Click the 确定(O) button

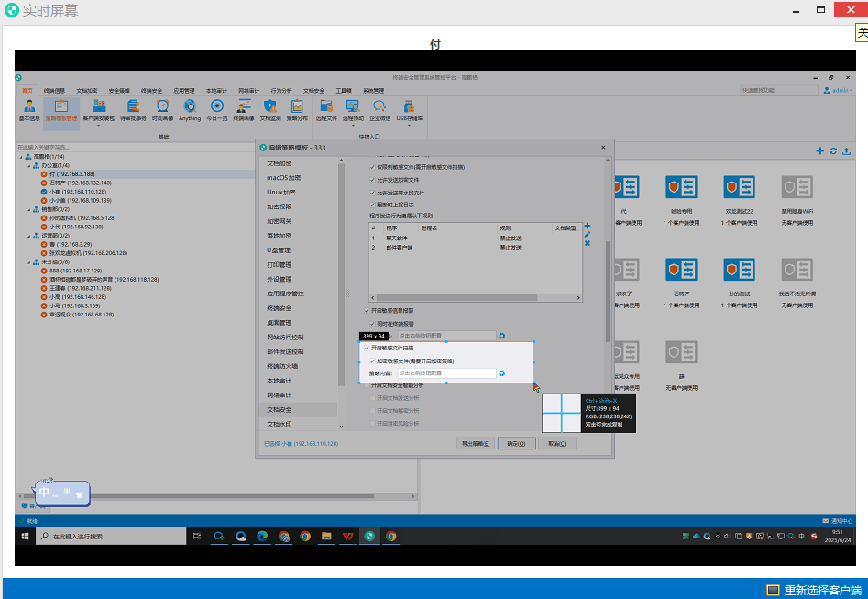[x=517, y=443]
